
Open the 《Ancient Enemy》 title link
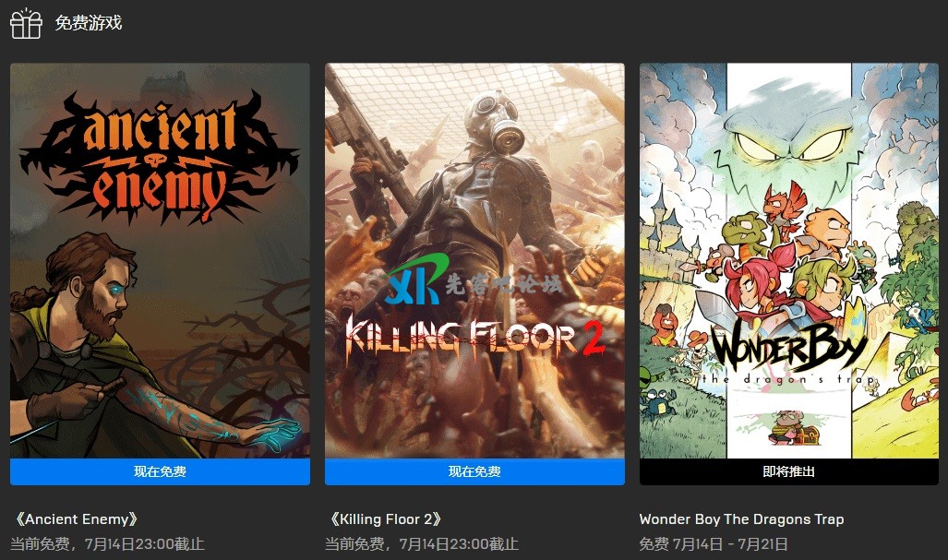[x=77, y=518]
